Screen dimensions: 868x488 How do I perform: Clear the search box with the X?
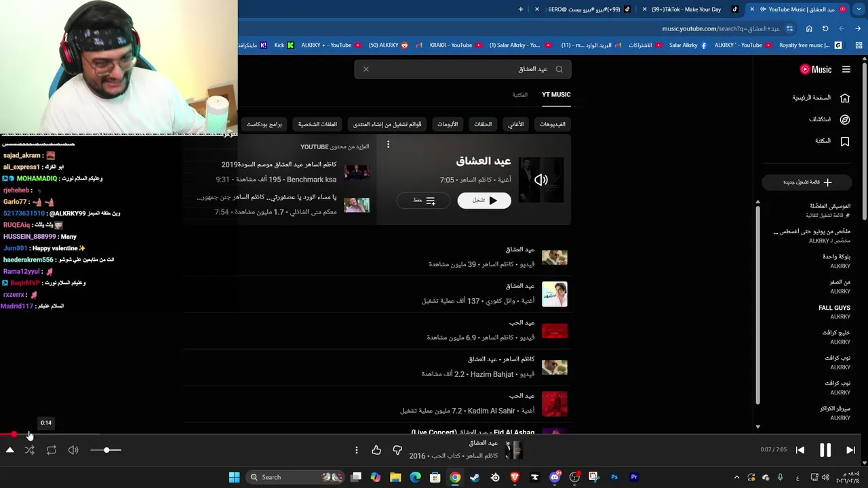[366, 69]
